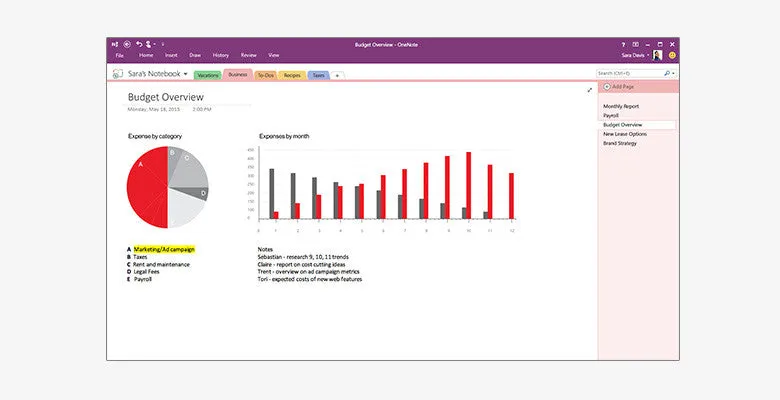780x400 pixels.
Task: Open the Draw ribbon tab
Action: point(195,55)
